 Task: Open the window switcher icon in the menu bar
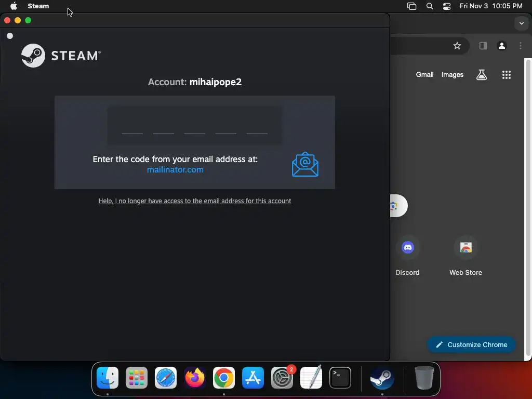click(x=411, y=6)
